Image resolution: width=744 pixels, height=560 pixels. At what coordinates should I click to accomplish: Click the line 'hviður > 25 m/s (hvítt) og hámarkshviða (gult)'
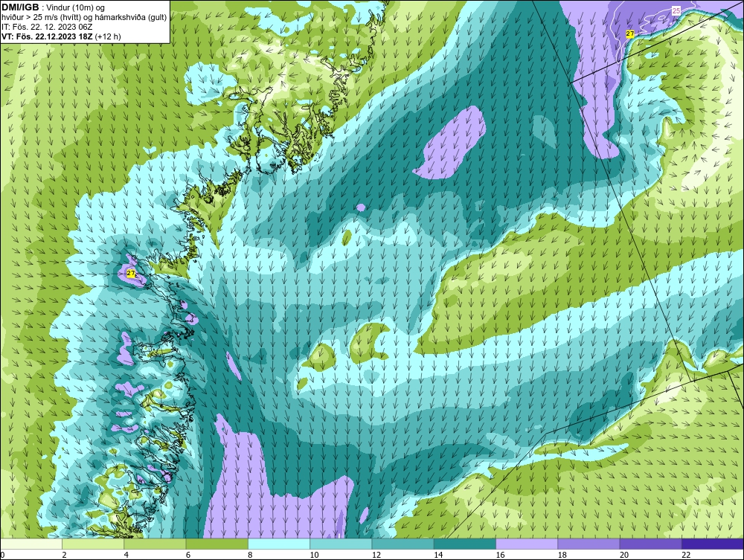84,17
